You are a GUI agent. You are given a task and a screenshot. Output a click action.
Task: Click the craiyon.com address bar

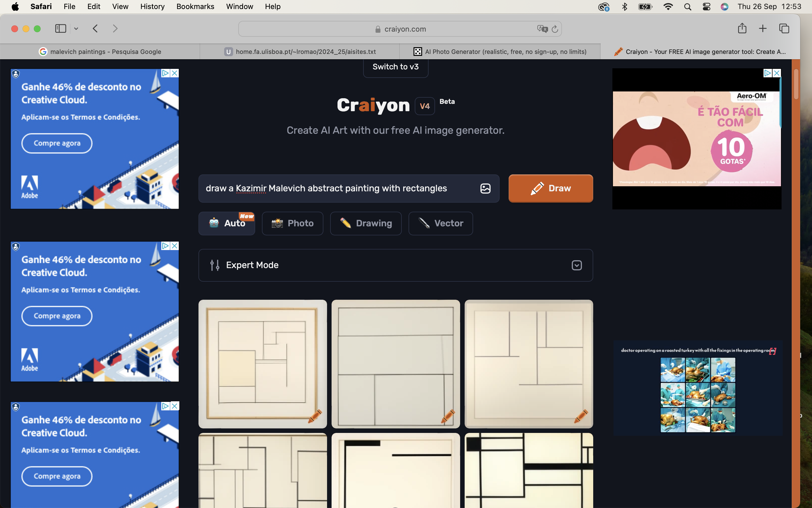[x=400, y=29]
